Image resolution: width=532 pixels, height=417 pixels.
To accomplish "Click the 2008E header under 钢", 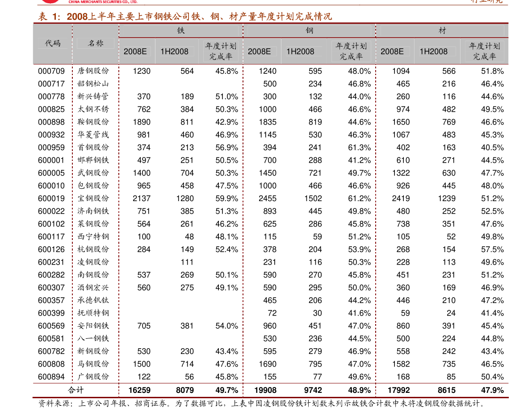I will [x=259, y=51].
